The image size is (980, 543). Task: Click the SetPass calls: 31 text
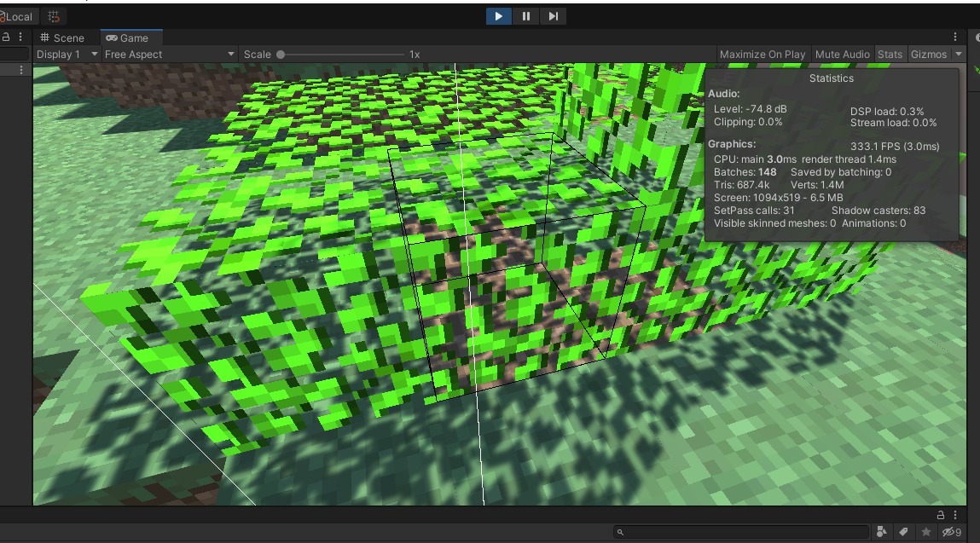click(x=754, y=211)
